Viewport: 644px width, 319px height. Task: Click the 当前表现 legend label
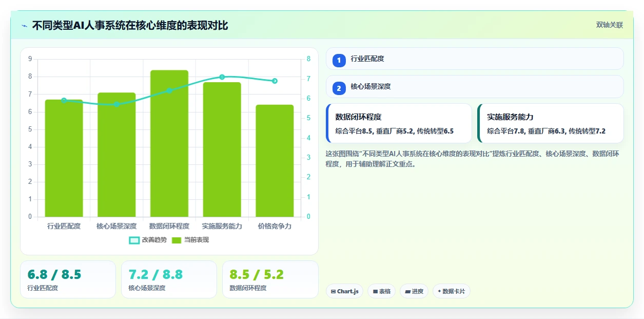tap(197, 240)
